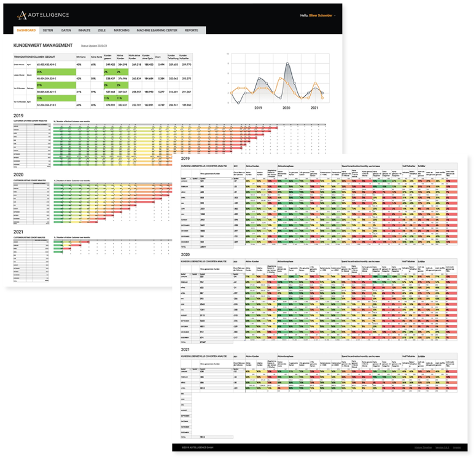Click the 65.455.435.454 € value cell
The image size is (476, 459).
(56, 65)
